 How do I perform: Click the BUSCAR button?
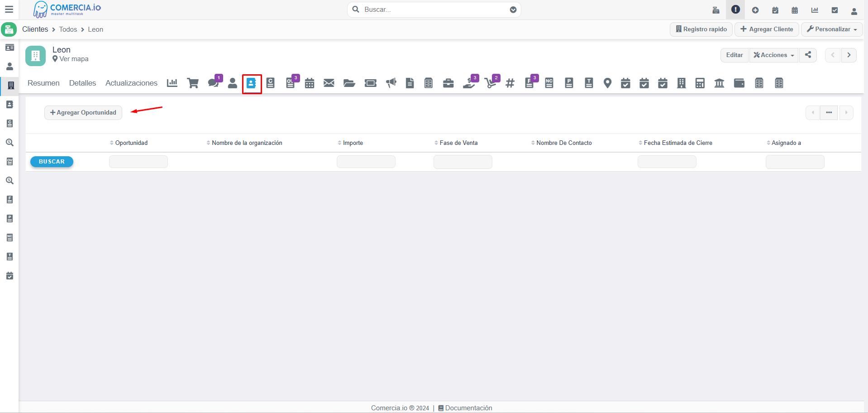point(52,162)
